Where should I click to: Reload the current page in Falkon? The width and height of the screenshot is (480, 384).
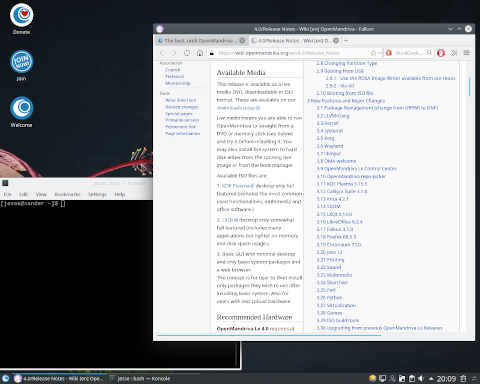(x=187, y=53)
